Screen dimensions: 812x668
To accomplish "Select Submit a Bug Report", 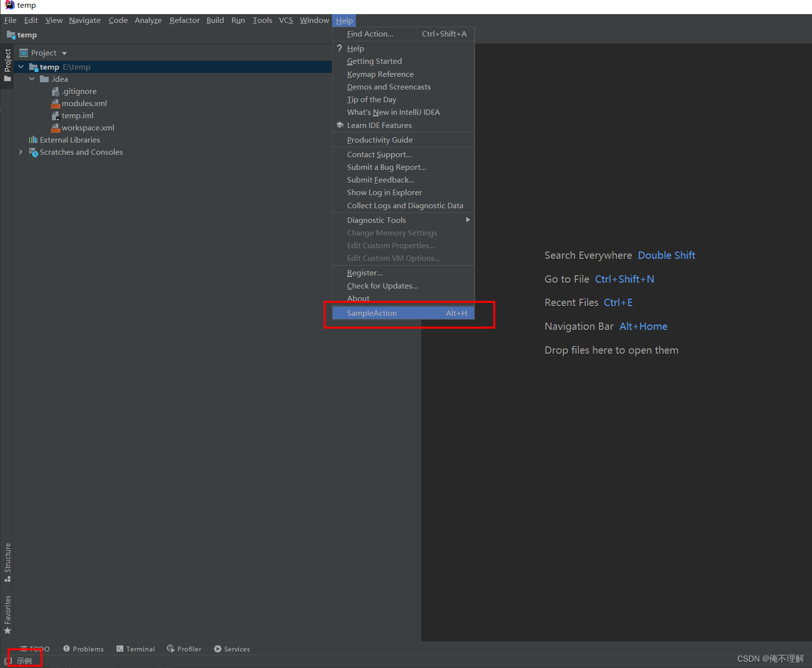I will point(404,167).
